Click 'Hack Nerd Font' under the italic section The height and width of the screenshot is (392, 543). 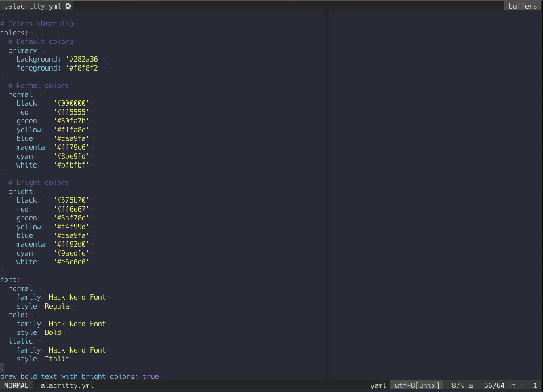pyautogui.click(x=77, y=351)
